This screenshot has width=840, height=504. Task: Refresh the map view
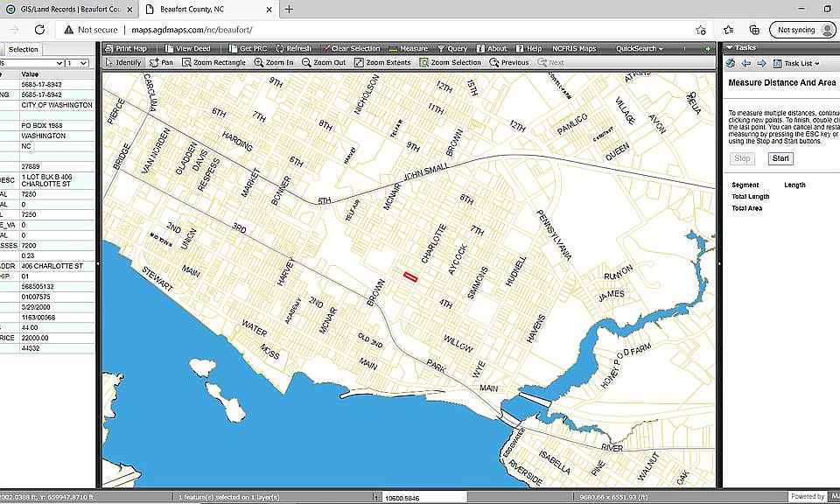[x=293, y=48]
